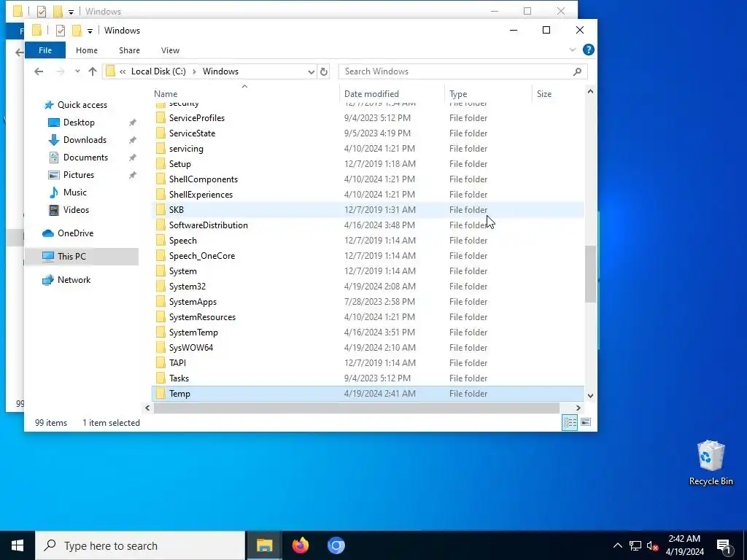Select the SKB folder icon

click(x=161, y=209)
